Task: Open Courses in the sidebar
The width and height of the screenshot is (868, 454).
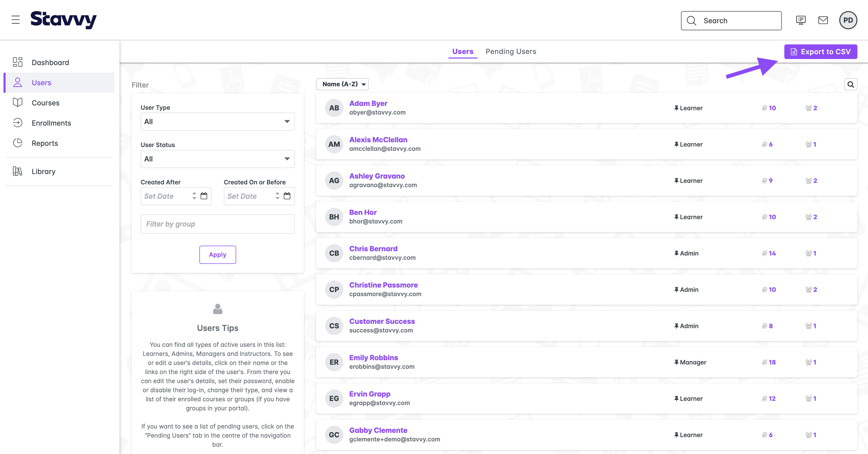Action: coord(59,103)
